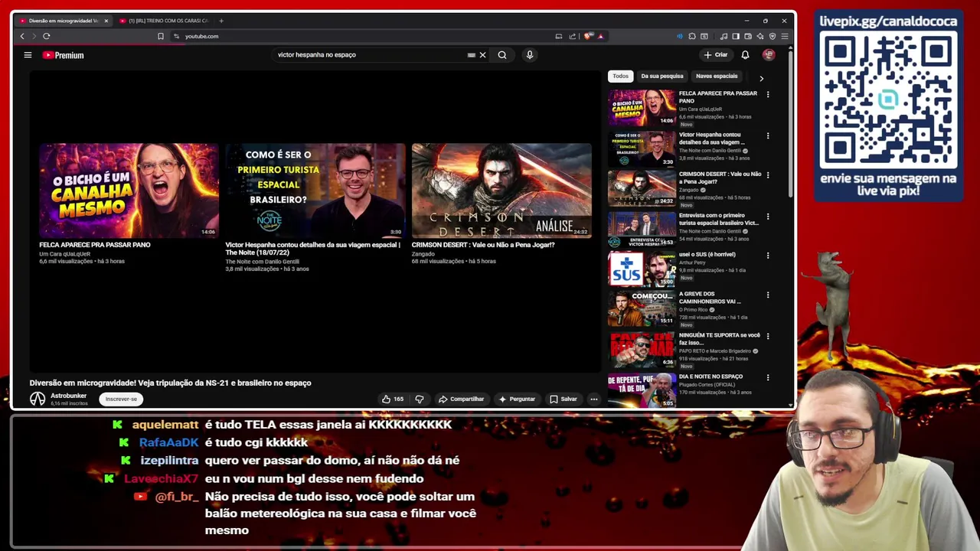Open more actions ellipsis under video
Image resolution: width=980 pixels, height=551 pixels.
click(x=593, y=399)
